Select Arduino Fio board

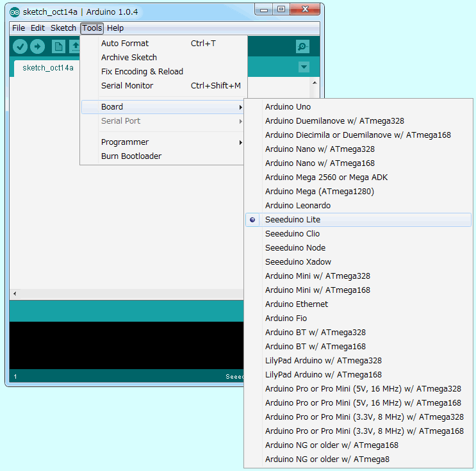(358, 318)
